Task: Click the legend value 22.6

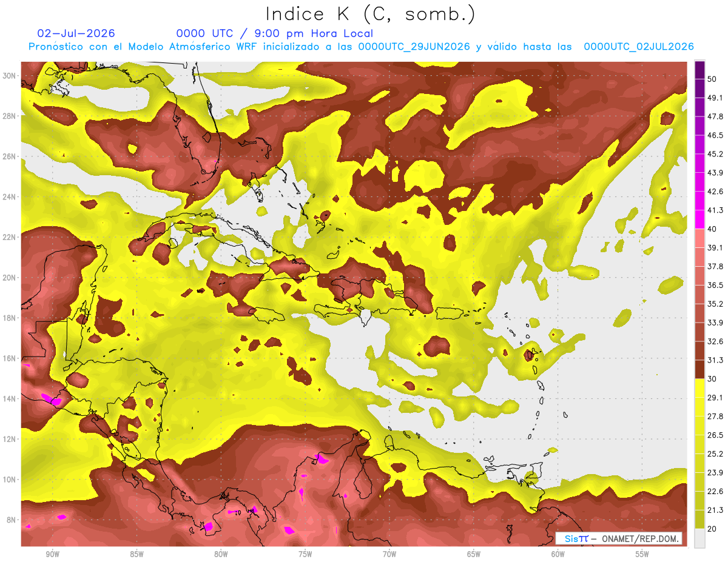Action: pos(715,492)
